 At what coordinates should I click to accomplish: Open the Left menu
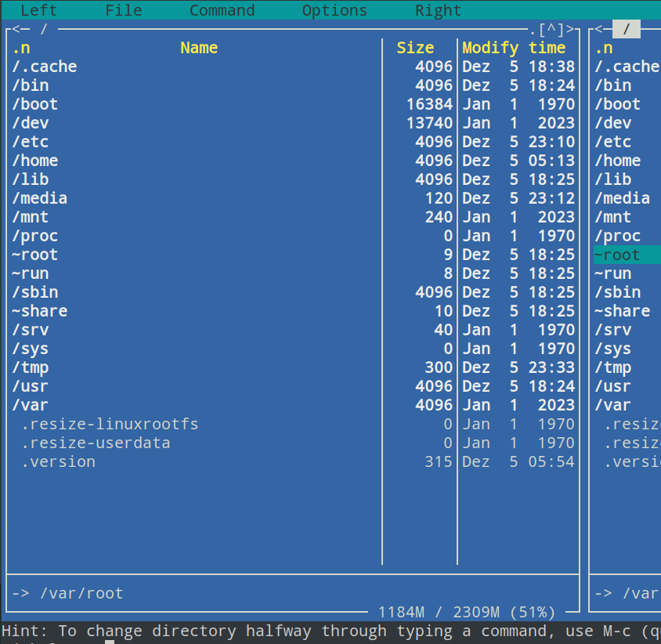point(38,10)
